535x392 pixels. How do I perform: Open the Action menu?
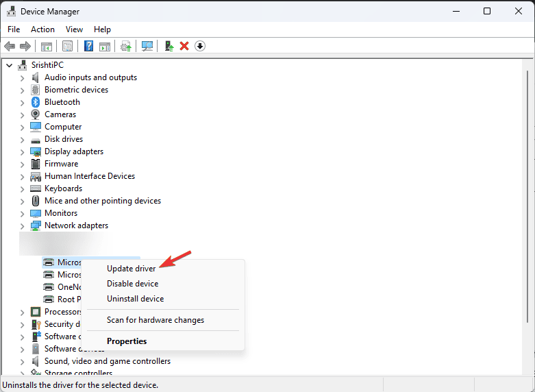click(x=42, y=29)
